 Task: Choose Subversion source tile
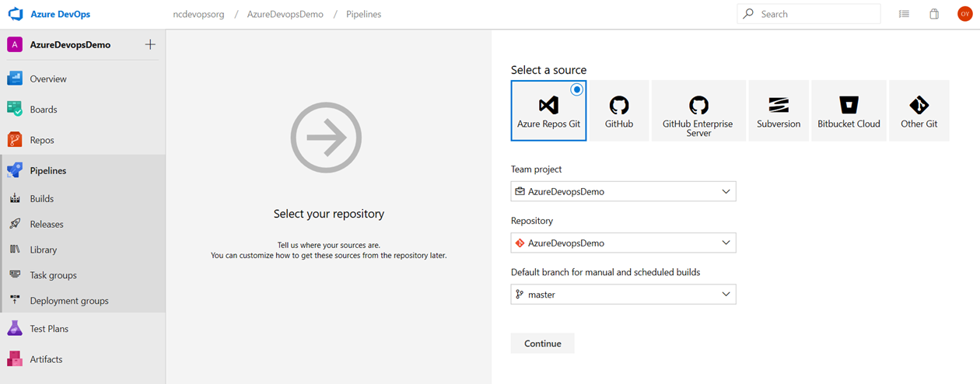[779, 110]
